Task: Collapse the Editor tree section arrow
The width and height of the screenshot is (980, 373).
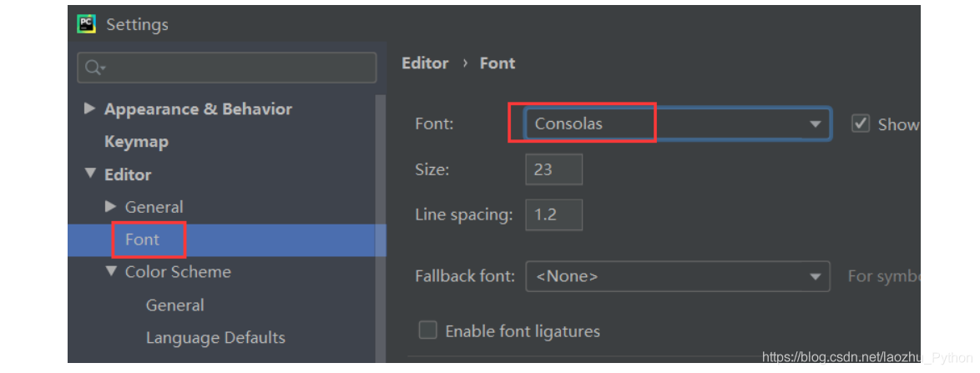Action: click(90, 174)
